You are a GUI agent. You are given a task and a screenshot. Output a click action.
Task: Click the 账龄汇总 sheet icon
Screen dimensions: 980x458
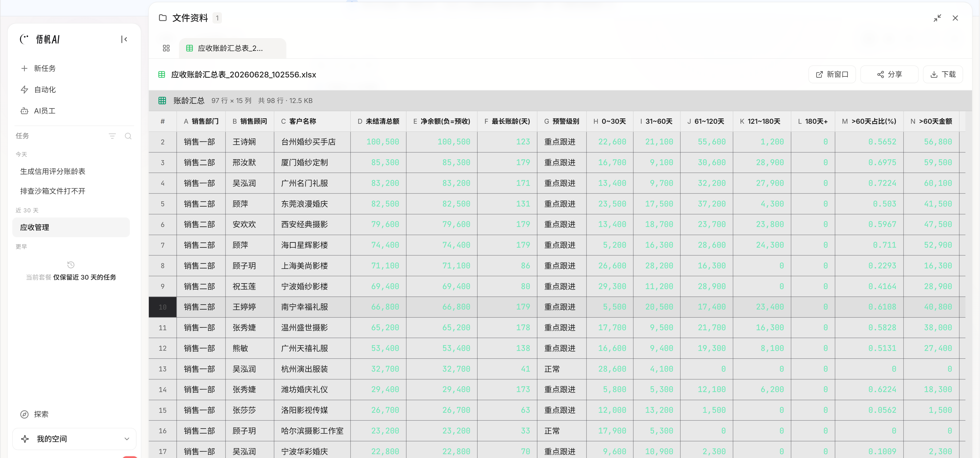(x=162, y=100)
